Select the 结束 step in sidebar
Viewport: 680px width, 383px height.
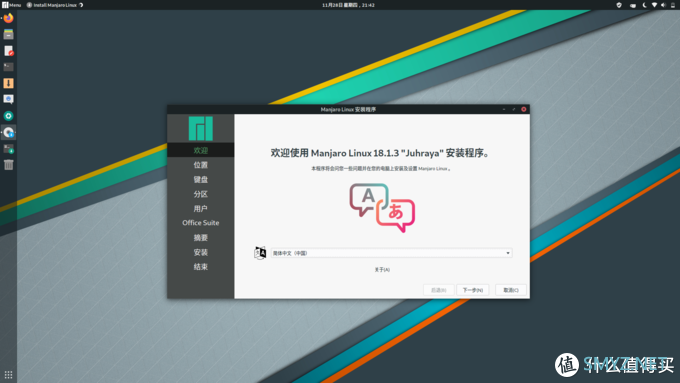pos(200,267)
